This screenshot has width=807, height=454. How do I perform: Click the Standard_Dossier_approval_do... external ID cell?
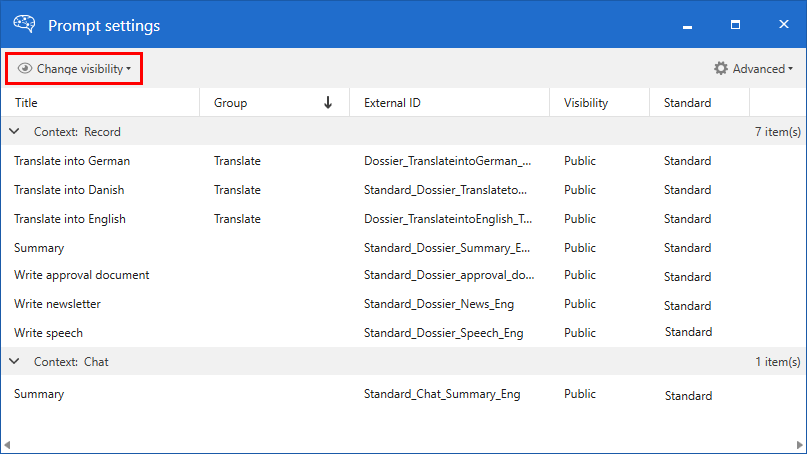coord(449,275)
